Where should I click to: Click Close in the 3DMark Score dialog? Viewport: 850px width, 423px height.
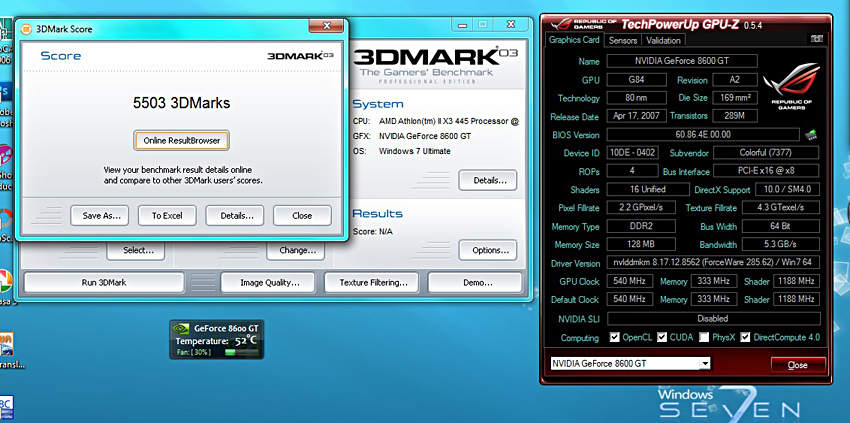point(302,215)
